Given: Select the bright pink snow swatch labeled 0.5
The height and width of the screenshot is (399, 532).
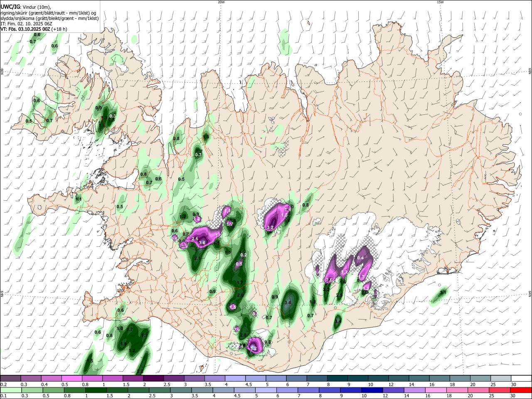Looking at the screenshot, I should click(x=71, y=379).
